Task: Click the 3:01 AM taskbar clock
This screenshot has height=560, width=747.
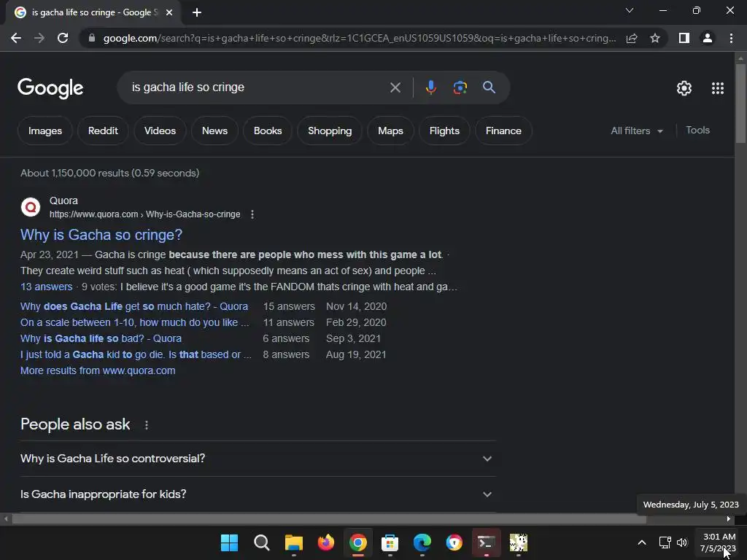Action: click(x=718, y=542)
